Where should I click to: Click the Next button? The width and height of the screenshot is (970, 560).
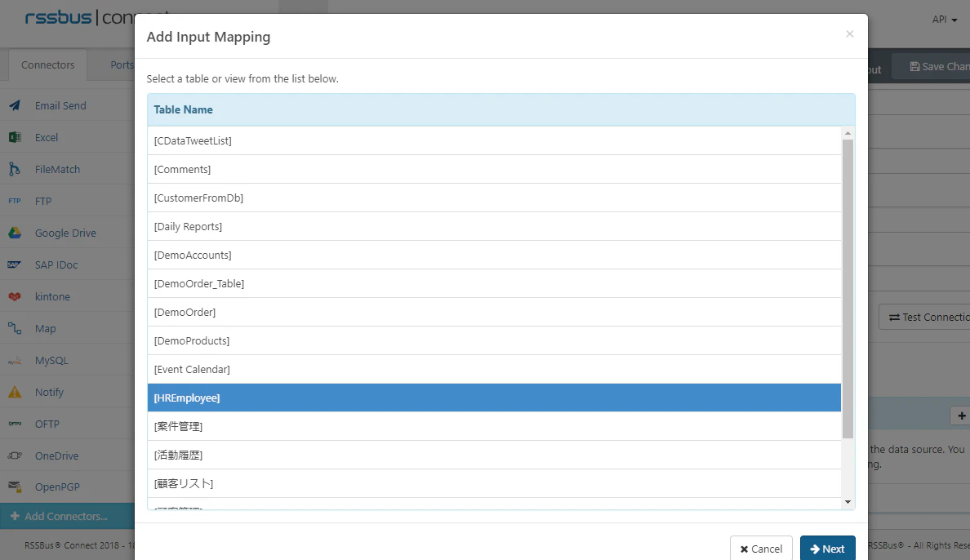[x=828, y=549]
